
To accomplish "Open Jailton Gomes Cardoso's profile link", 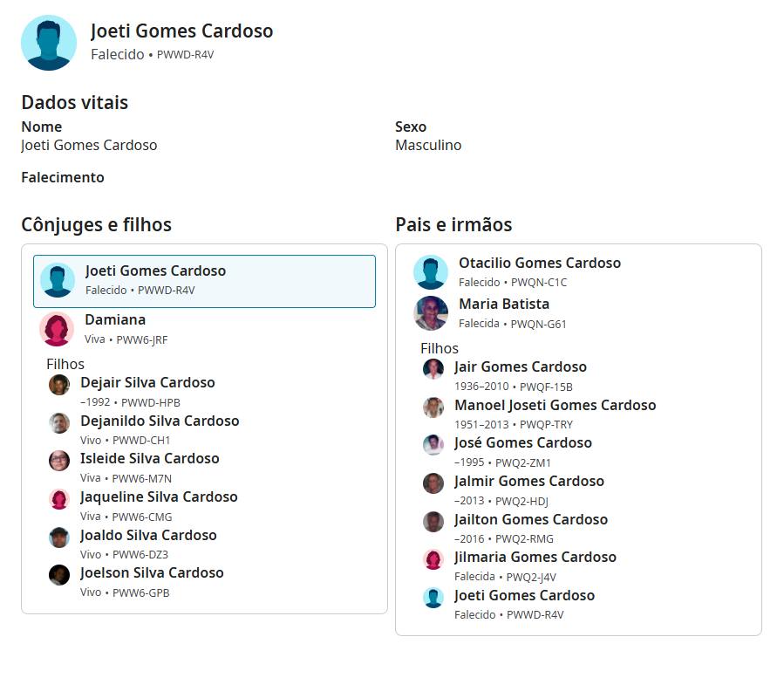I will (531, 519).
